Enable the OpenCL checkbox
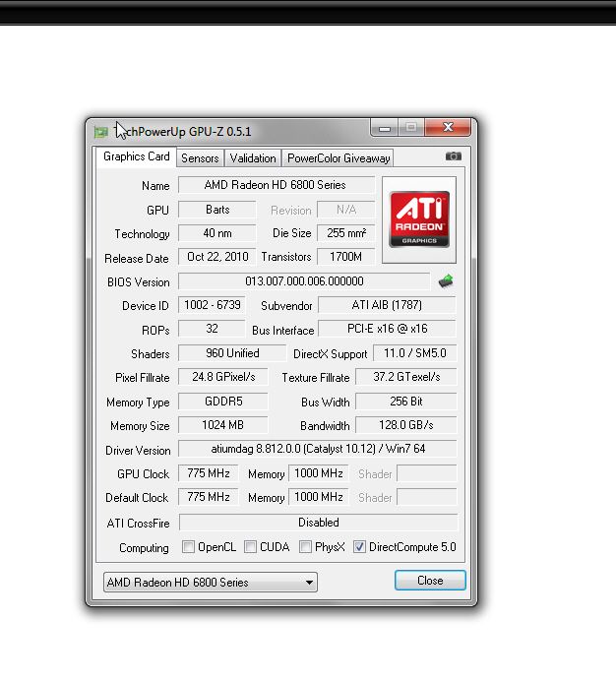Image resolution: width=616 pixels, height=682 pixels. [188, 547]
